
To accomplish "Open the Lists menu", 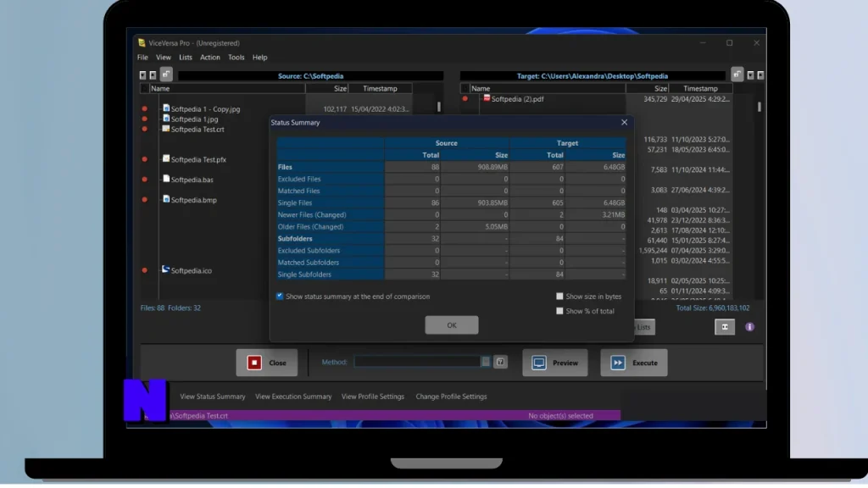I will click(x=186, y=57).
